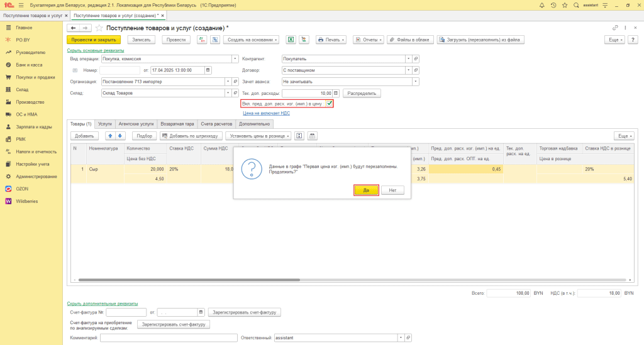Add document to favorites star

pos(99,28)
